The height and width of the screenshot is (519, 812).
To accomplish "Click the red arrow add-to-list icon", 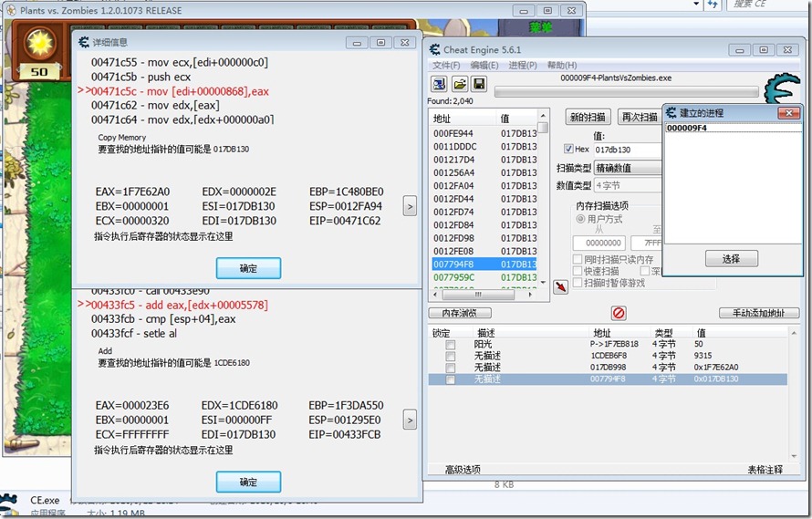I will (560, 287).
